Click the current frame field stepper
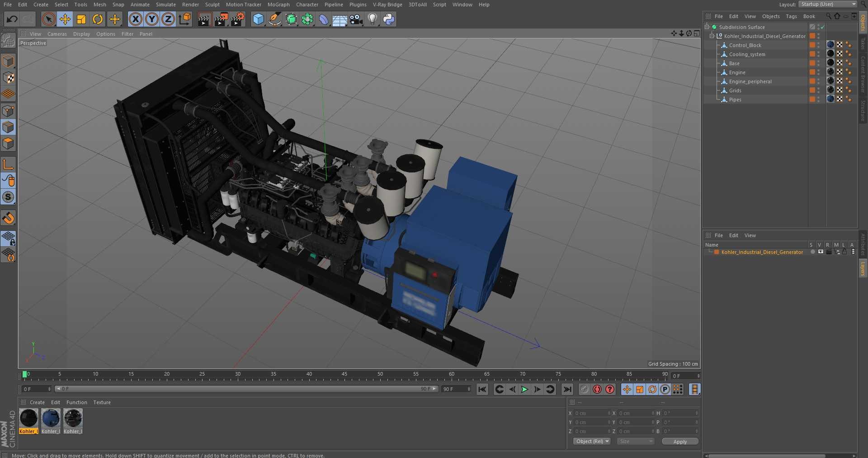 [x=698, y=376]
